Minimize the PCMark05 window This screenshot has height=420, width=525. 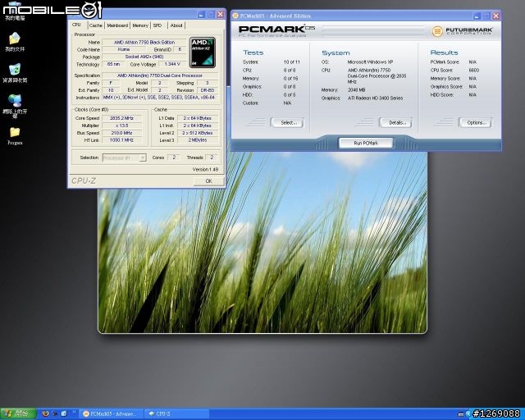tap(477, 16)
